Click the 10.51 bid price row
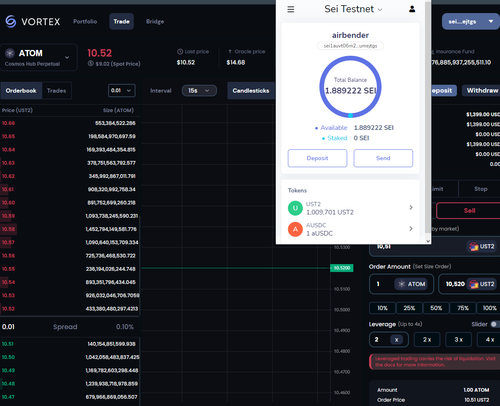The height and width of the screenshot is (406, 500). tap(70, 344)
